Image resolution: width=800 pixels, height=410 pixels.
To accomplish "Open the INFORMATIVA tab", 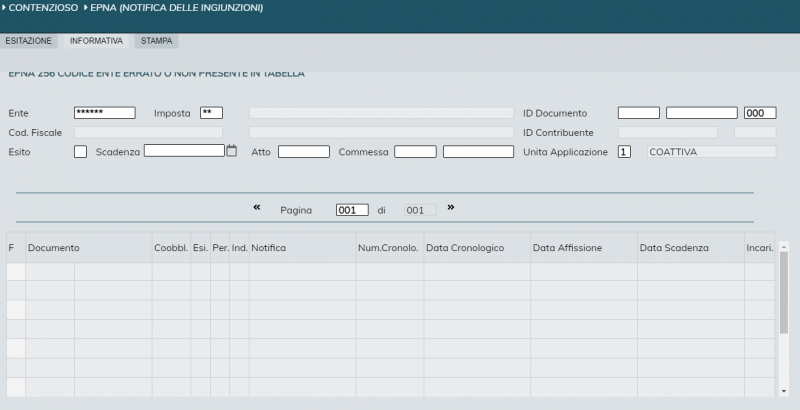I will click(x=96, y=41).
